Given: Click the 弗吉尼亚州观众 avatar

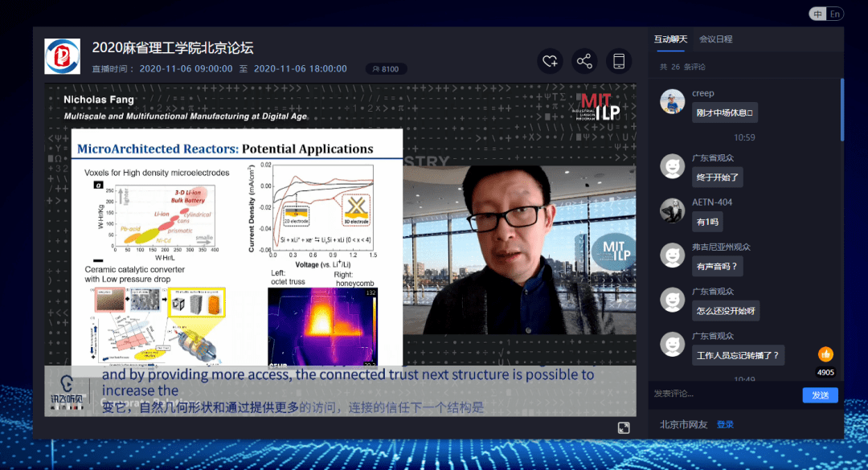Looking at the screenshot, I should [673, 255].
